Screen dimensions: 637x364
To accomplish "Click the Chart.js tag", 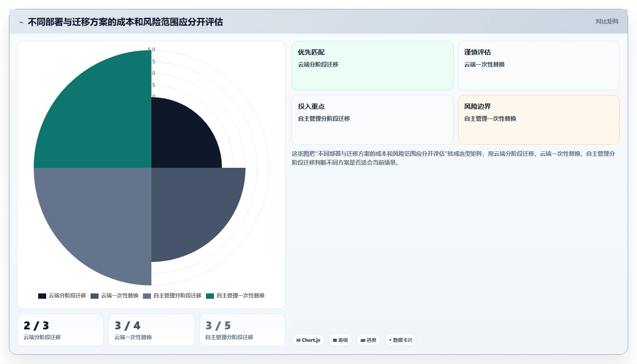I will point(308,340).
